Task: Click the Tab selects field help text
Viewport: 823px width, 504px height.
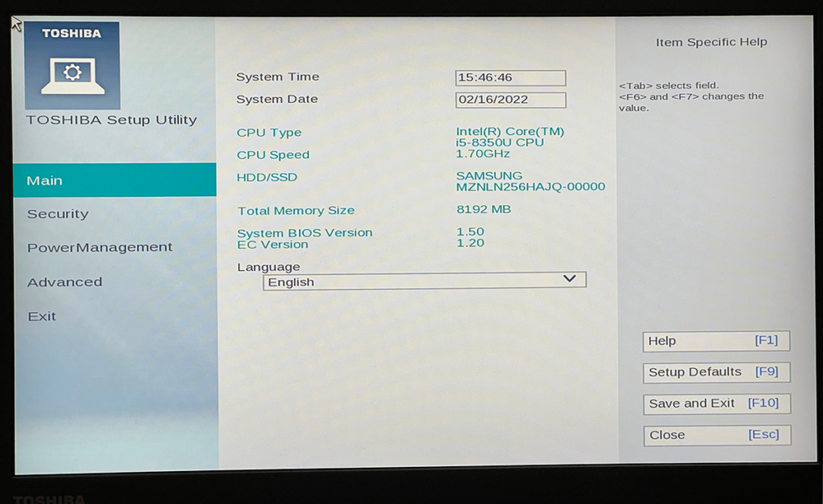Action: pyautogui.click(x=669, y=85)
